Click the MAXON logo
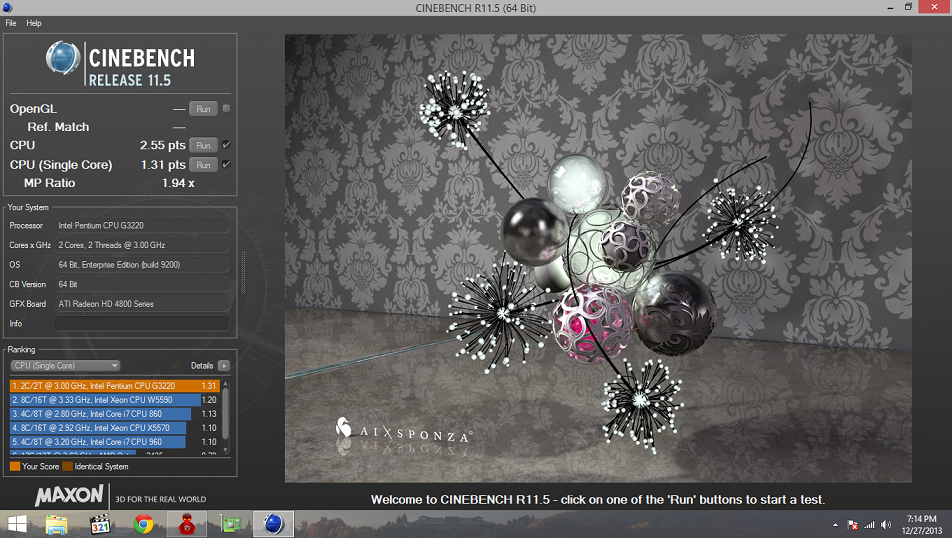Viewport: 952px width, 538px height. click(x=69, y=495)
